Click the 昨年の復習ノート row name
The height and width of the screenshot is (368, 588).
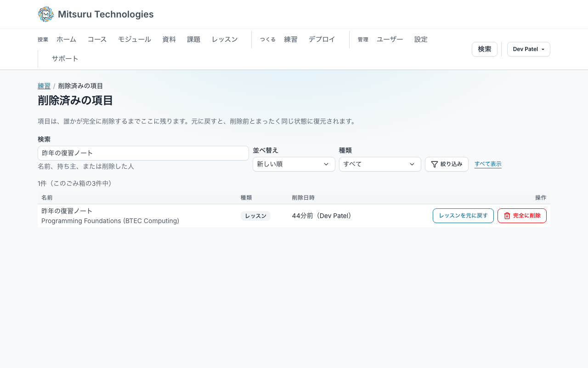coord(67,211)
